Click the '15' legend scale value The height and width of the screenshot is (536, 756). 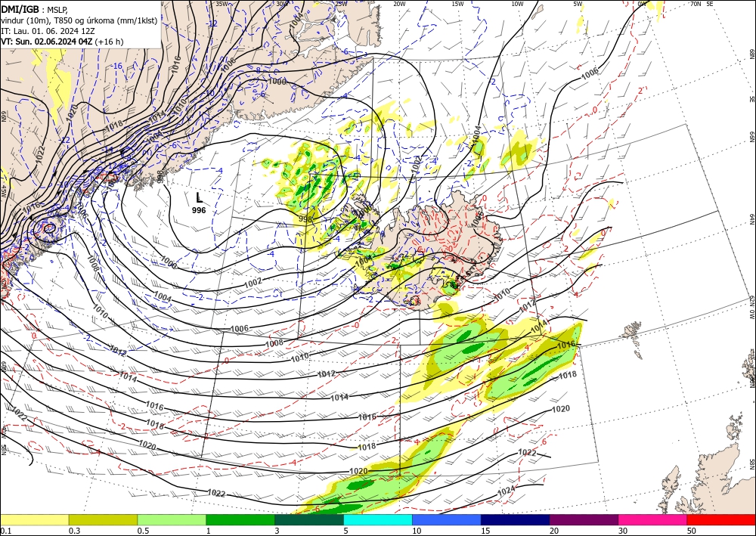coord(485,531)
